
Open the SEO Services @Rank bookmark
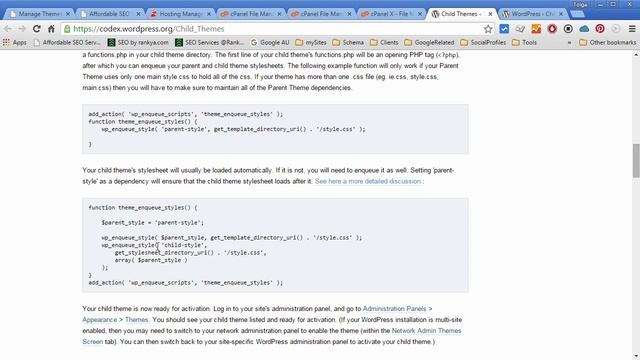[x=209, y=42]
